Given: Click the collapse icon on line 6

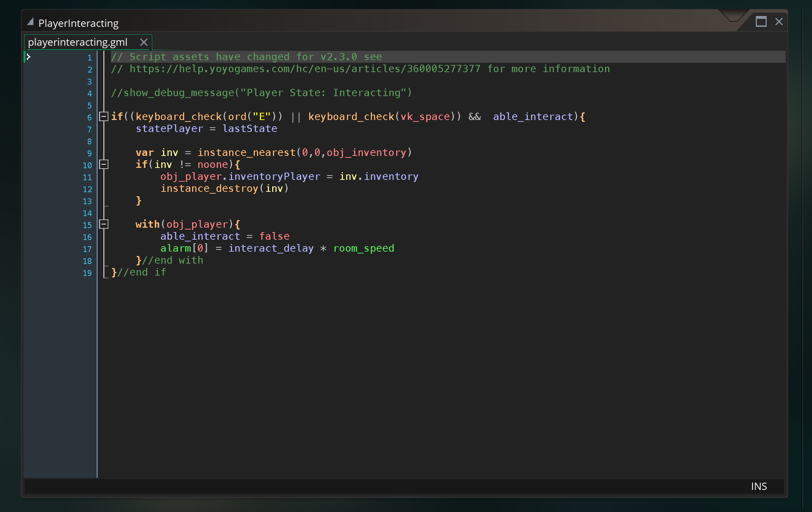Looking at the screenshot, I should click(103, 117).
